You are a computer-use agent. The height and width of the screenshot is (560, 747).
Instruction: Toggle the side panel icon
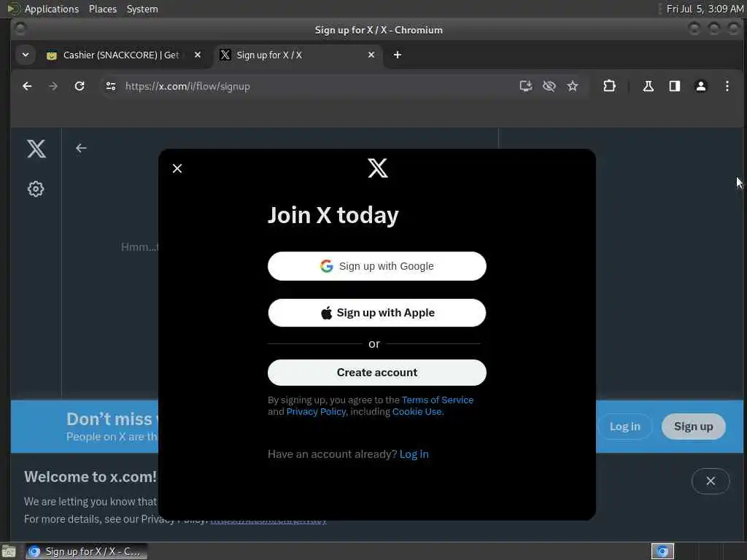(x=674, y=86)
